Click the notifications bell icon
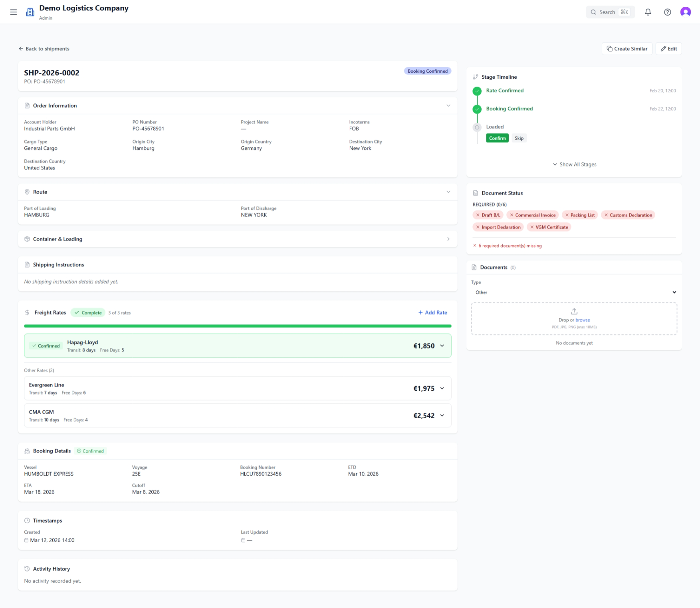 [x=648, y=12]
